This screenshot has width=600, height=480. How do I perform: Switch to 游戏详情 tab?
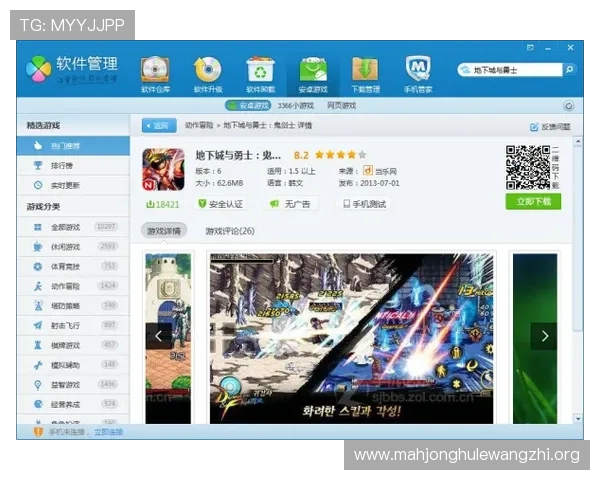164,231
